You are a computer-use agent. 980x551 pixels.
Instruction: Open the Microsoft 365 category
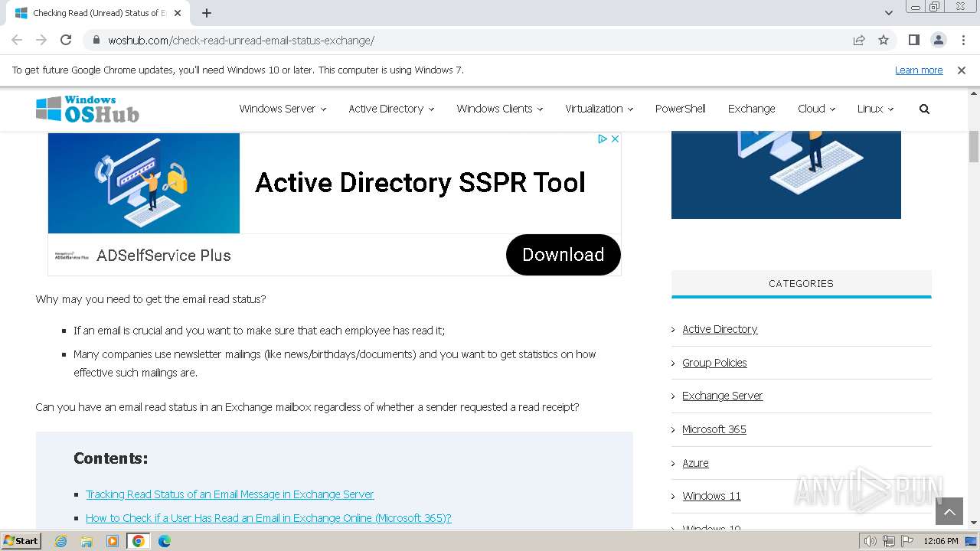pos(714,429)
